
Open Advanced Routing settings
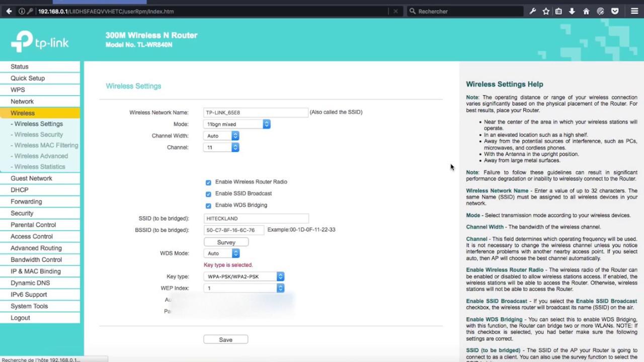tap(40, 248)
